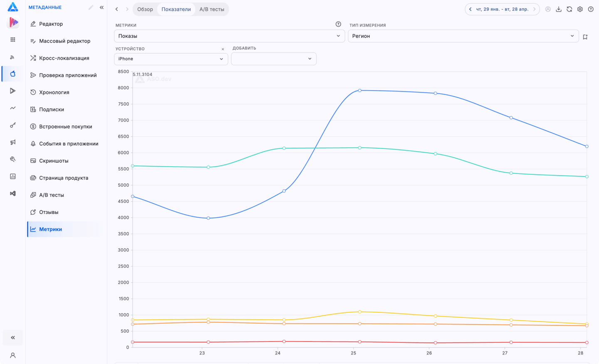This screenshot has width=599, height=364.
Task: Click the bookmark icon beside Регион
Action: tap(585, 37)
